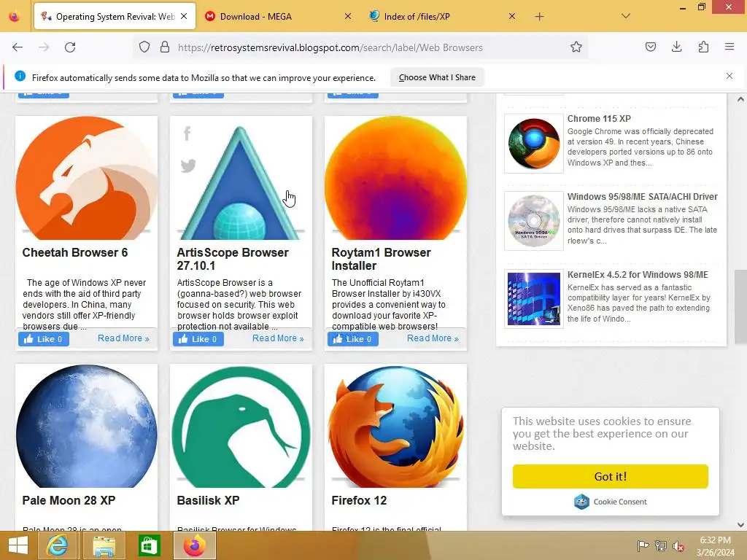Open Roytam1 Browser Installer title
The height and width of the screenshot is (560, 747).
[x=381, y=259]
